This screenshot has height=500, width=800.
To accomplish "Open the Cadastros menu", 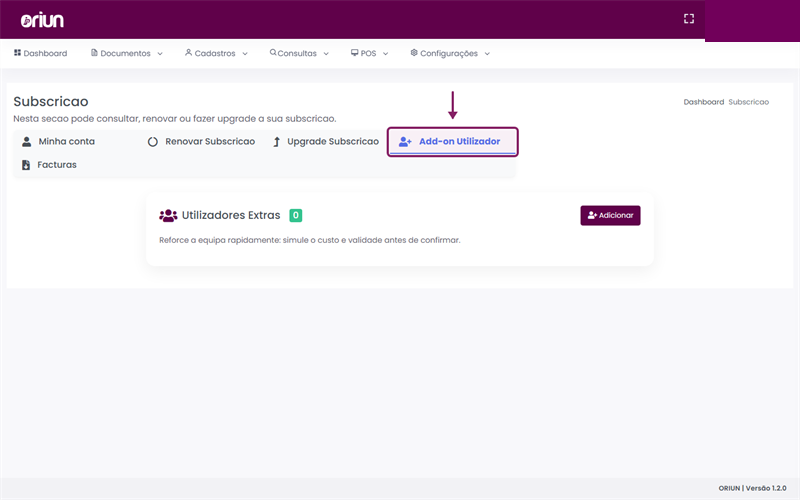I will coord(216,53).
